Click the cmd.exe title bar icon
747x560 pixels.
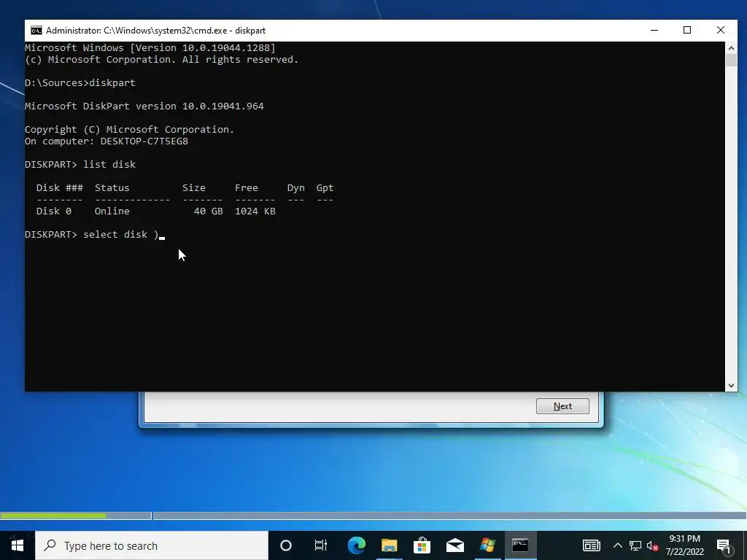(x=36, y=31)
